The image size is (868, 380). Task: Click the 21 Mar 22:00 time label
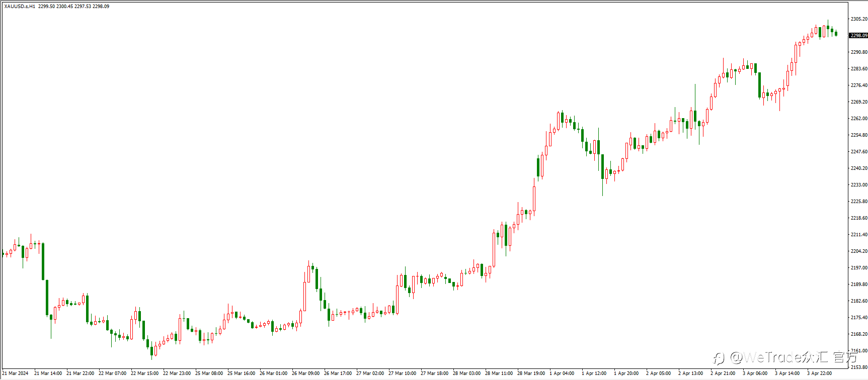pos(80,373)
